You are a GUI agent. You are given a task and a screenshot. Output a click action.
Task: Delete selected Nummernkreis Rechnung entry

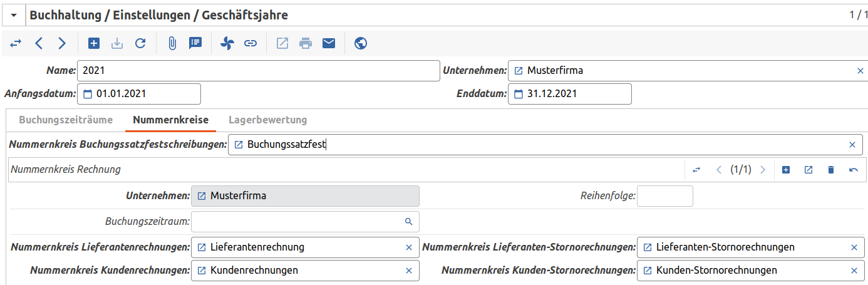click(x=831, y=170)
